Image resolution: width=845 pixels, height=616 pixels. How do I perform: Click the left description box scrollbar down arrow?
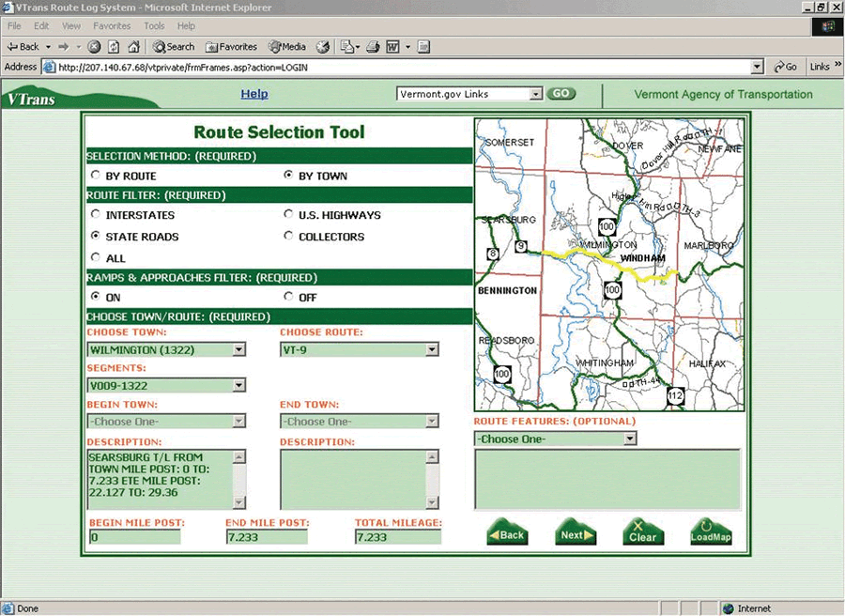239,502
